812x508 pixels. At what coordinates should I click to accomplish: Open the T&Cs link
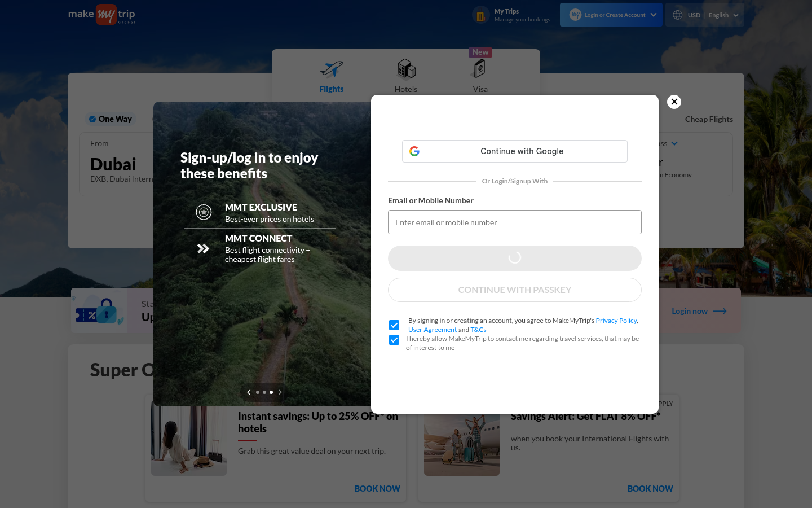pos(478,330)
